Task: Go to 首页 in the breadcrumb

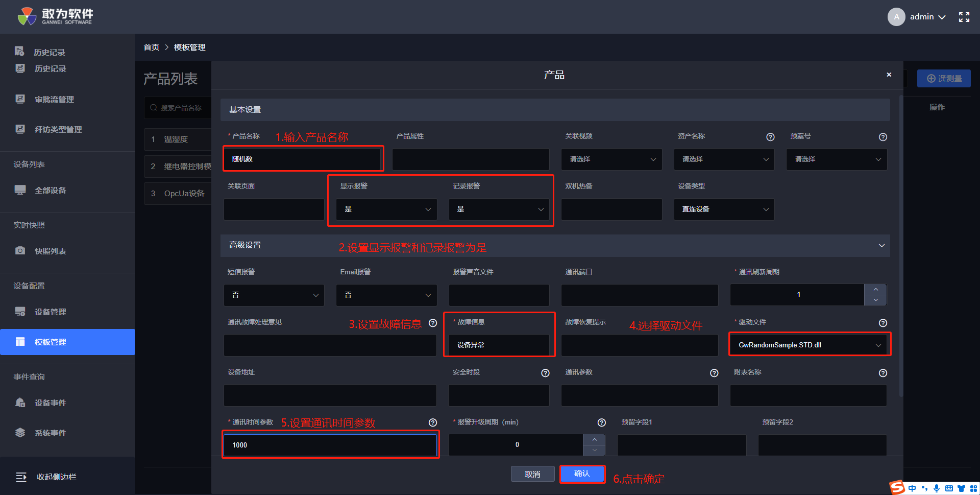Action: [x=152, y=48]
